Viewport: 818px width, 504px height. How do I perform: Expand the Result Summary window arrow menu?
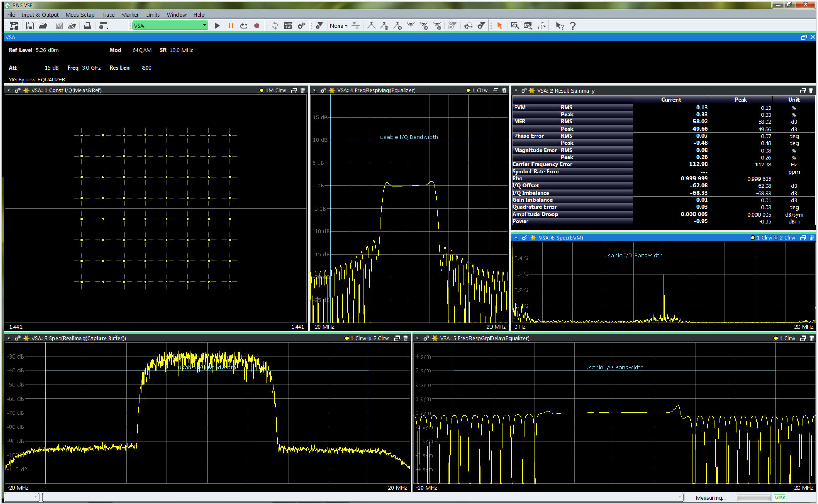coord(516,91)
